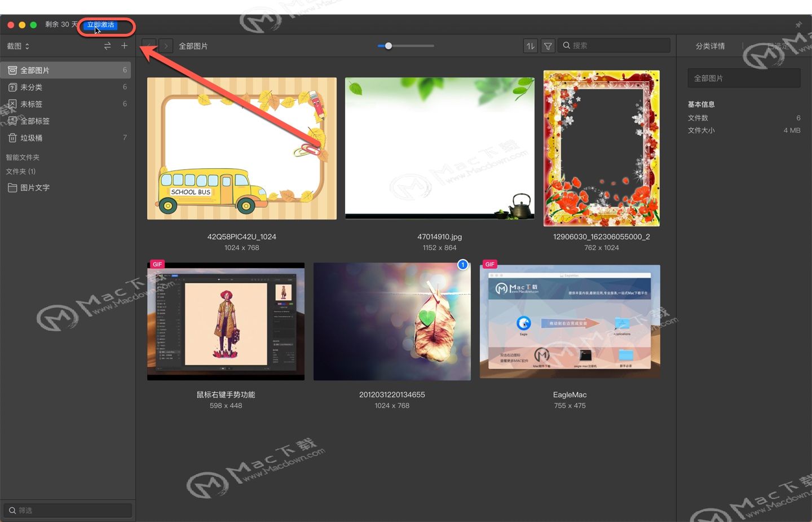This screenshot has height=522, width=812.
Task: Click the 全部图片 breadcrumb title in toolbar
Action: 193,46
